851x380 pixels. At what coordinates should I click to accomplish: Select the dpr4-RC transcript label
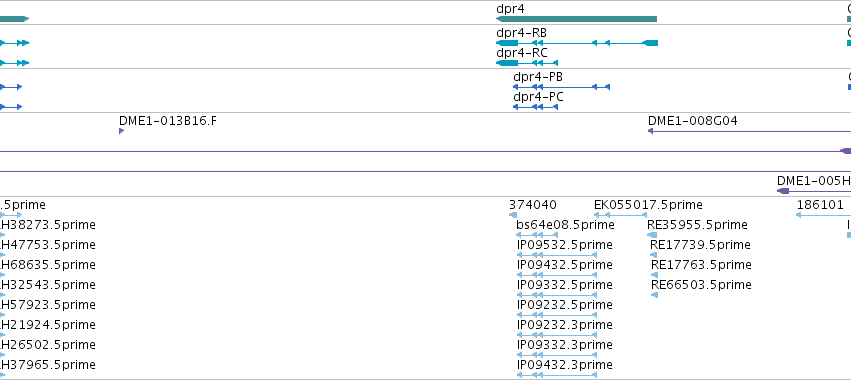522,53
